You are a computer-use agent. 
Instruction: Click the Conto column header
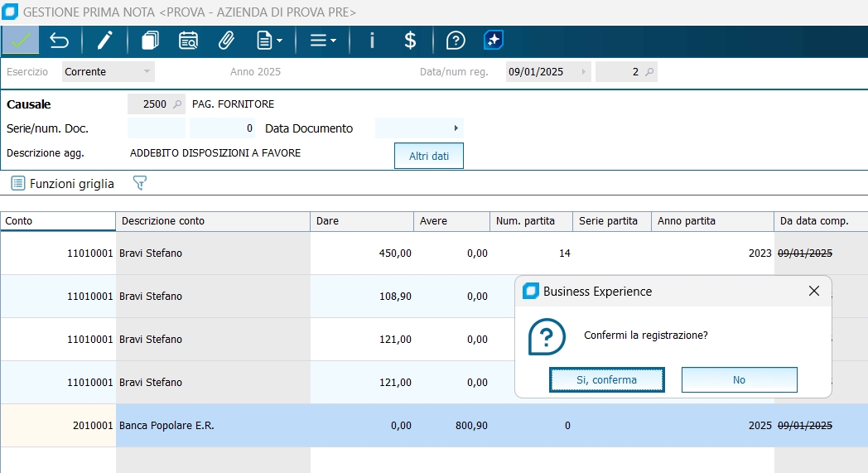pos(58,221)
